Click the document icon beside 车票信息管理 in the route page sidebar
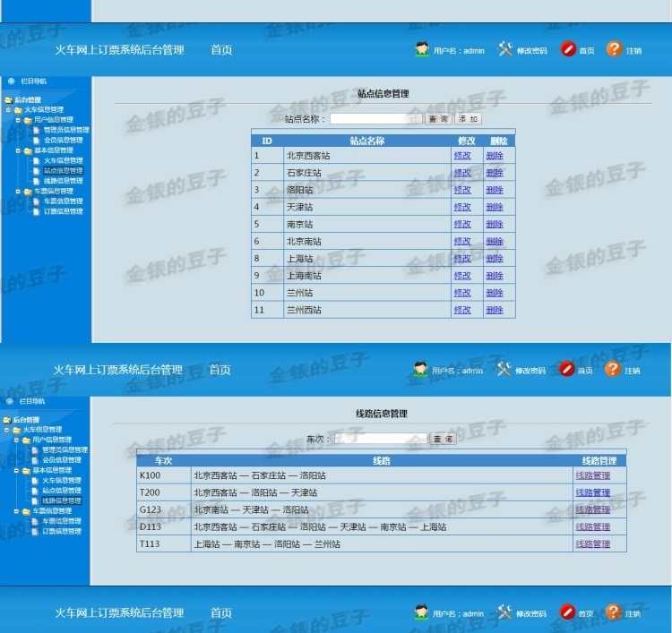This screenshot has height=633, width=672. pyautogui.click(x=35, y=521)
